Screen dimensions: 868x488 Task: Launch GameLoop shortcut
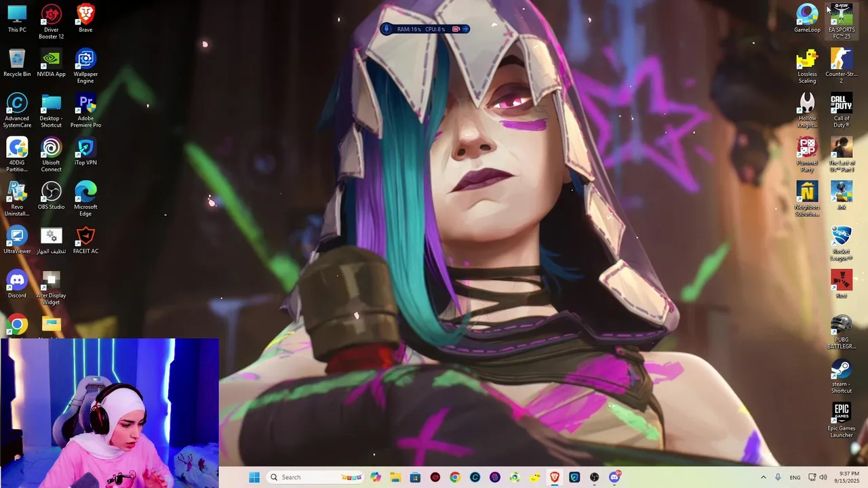pyautogui.click(x=807, y=19)
